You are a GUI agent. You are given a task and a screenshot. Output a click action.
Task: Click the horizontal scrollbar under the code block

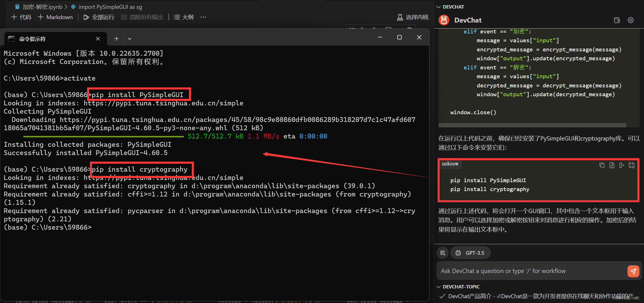[x=532, y=125]
